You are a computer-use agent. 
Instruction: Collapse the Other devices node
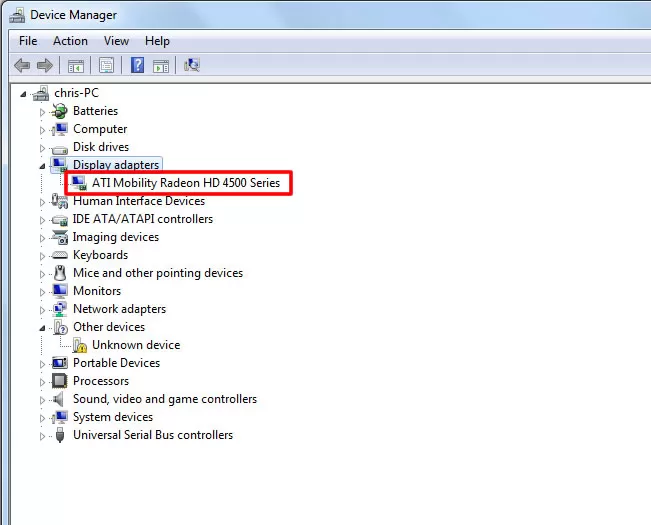42,328
